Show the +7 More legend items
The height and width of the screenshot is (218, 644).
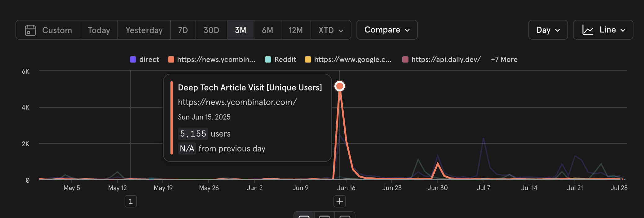(x=504, y=59)
